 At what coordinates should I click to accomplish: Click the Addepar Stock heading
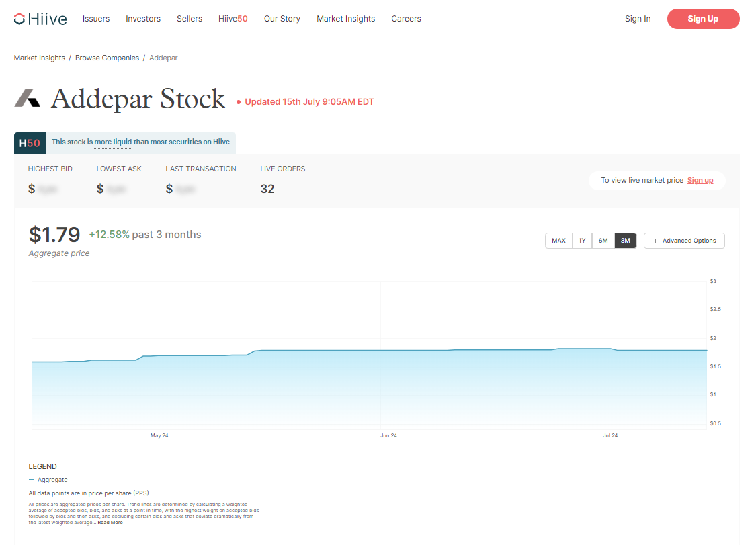(138, 99)
